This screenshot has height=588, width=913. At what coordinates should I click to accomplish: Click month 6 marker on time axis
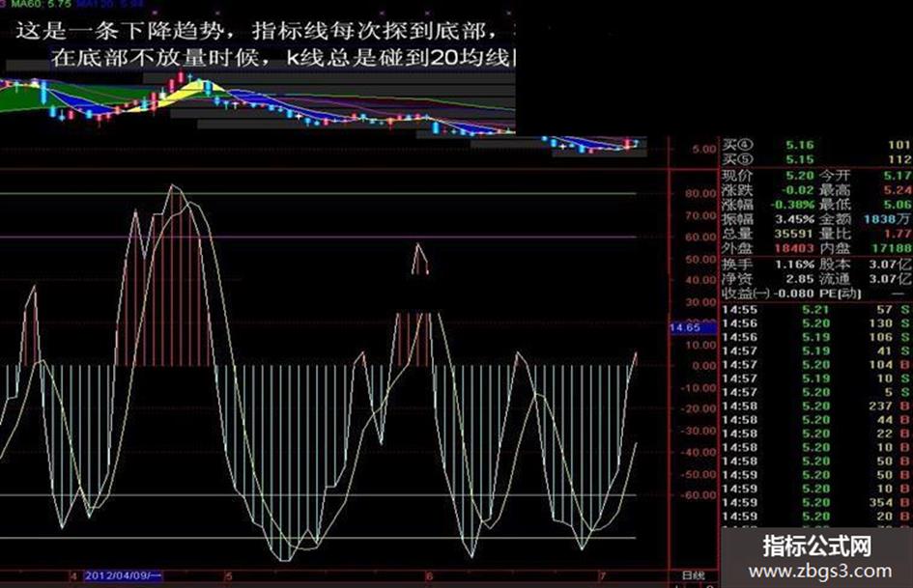point(429,576)
